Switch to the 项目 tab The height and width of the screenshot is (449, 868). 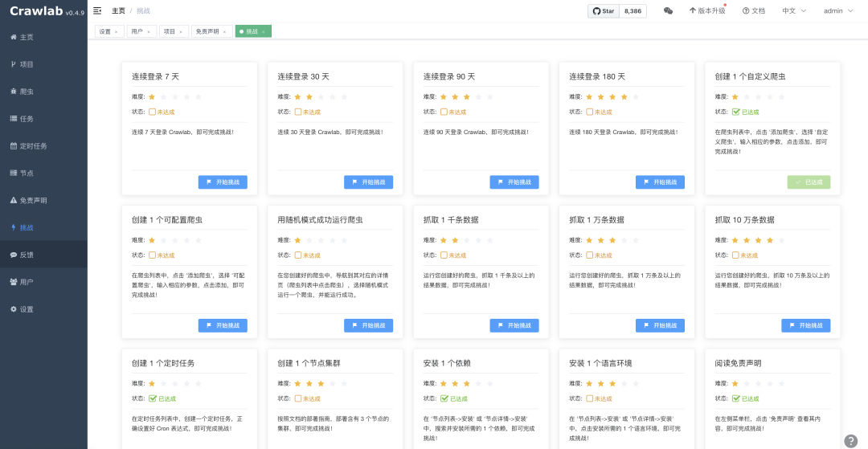pos(174,31)
